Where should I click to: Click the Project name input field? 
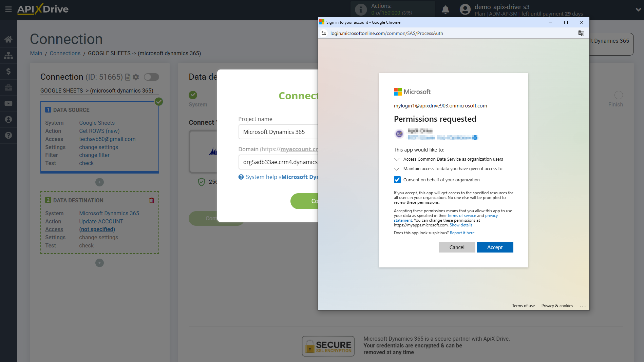pyautogui.click(x=278, y=132)
